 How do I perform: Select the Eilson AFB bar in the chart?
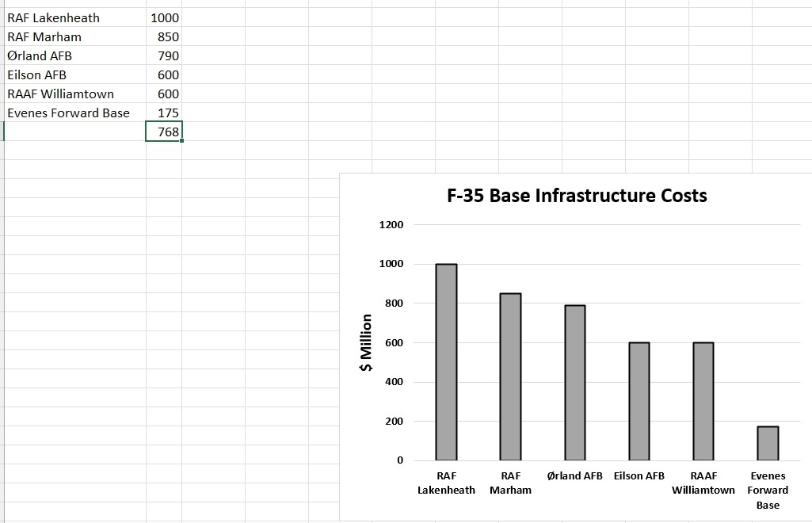click(x=639, y=401)
